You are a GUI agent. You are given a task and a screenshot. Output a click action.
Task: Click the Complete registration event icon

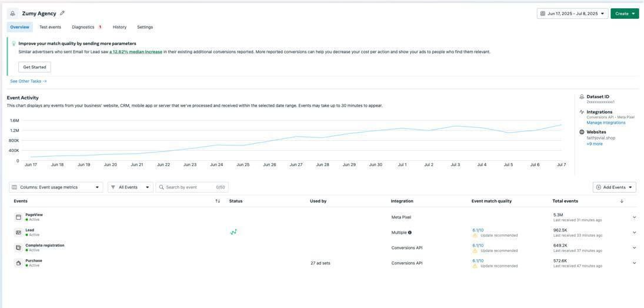18,247
